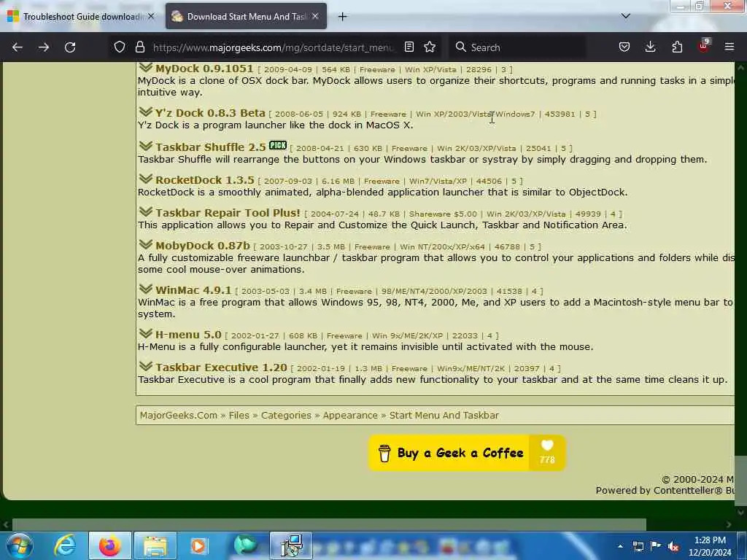Follow MajorGeeks.Com breadcrumb link
This screenshot has height=560, width=747.
(x=178, y=415)
